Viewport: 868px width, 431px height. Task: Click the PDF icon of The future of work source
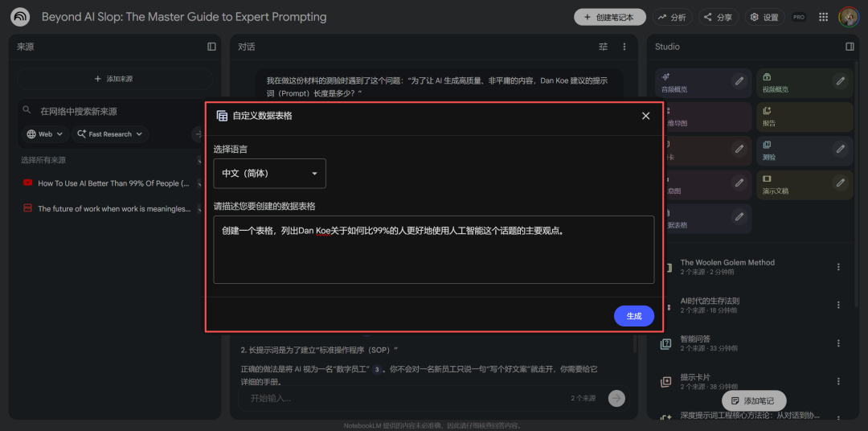pos(27,208)
